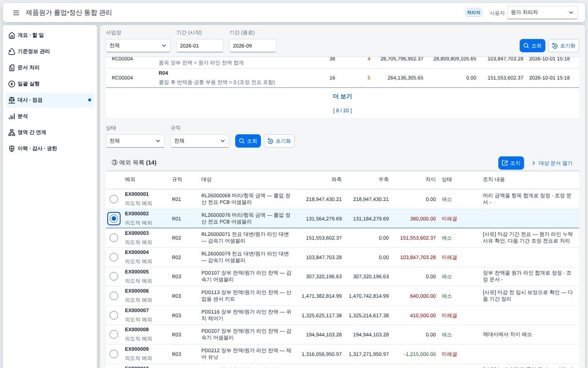
Task: Click the -1,215,000.00 difference value
Action: coord(420,354)
